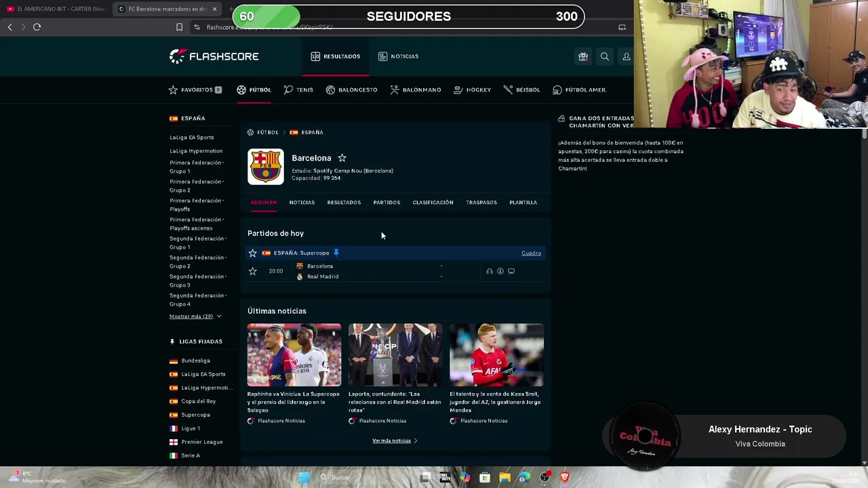The height and width of the screenshot is (488, 868).
Task: Switch to Barcelona Traspasos tab
Action: point(481,203)
